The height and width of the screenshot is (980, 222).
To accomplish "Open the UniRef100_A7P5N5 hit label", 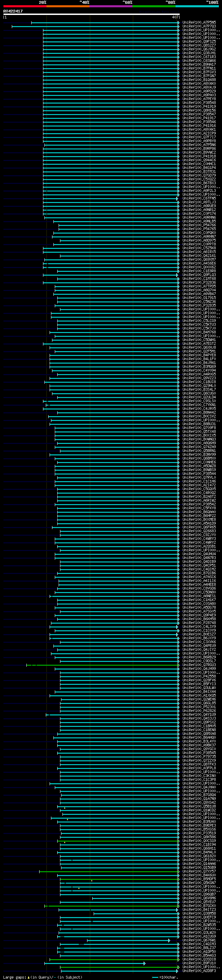I will click(x=199, y=23).
